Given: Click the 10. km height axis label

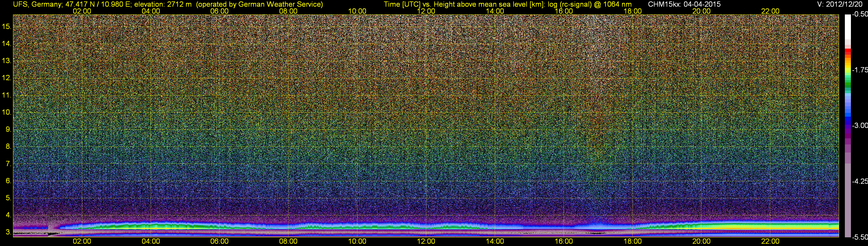Looking at the screenshot, I should 7,112.
